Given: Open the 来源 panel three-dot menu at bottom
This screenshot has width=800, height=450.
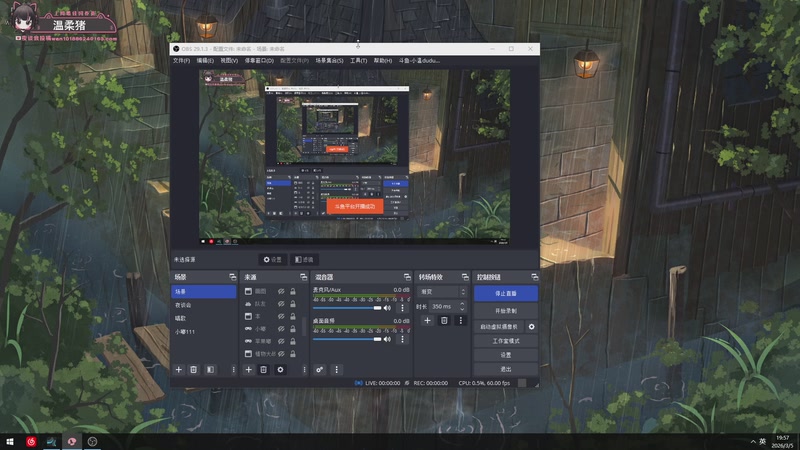Looking at the screenshot, I should pyautogui.click(x=304, y=369).
